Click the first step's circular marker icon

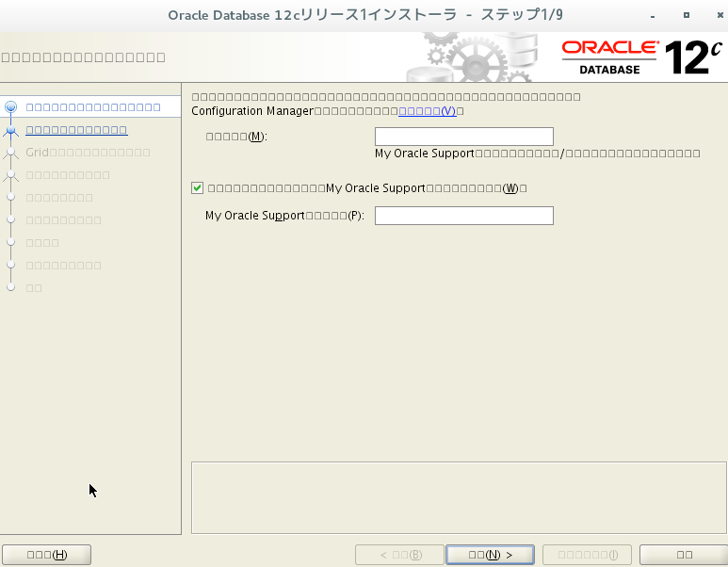[x=10, y=107]
